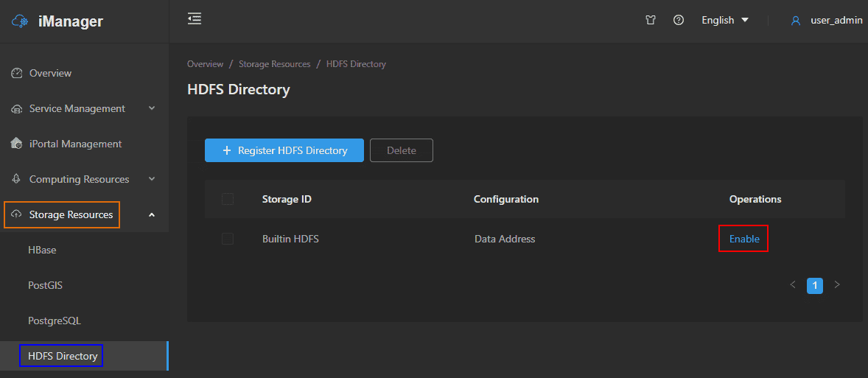The width and height of the screenshot is (868, 378).
Task: Collapse the sidebar with the menu fold icon
Action: (195, 19)
